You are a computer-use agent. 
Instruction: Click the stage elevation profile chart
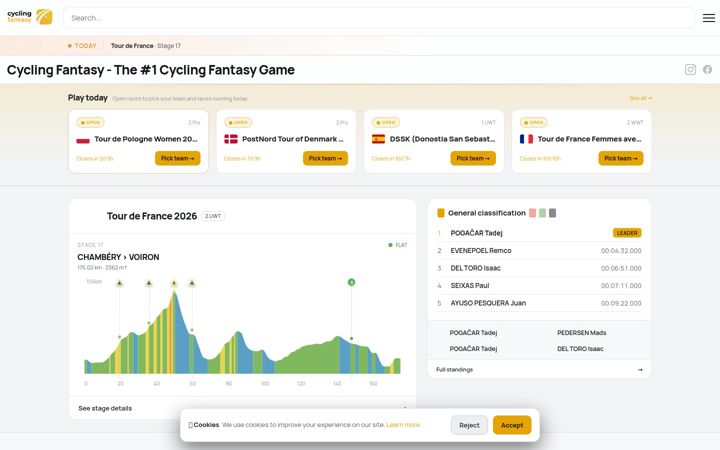coord(242,333)
